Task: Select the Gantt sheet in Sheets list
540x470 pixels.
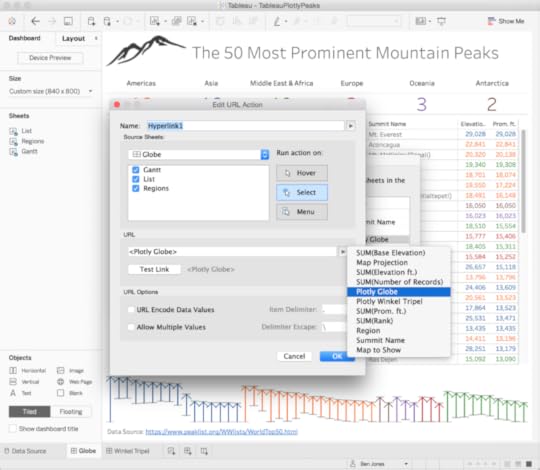Action: click(29, 151)
